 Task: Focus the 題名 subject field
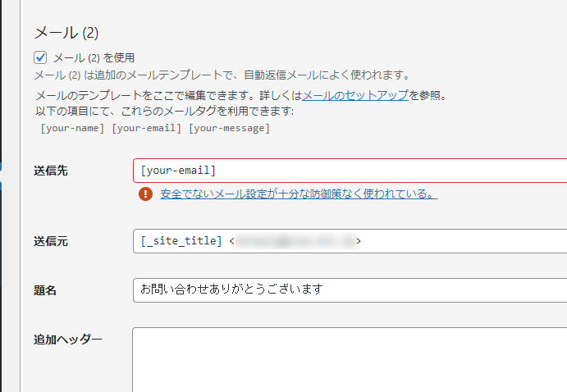(x=349, y=289)
